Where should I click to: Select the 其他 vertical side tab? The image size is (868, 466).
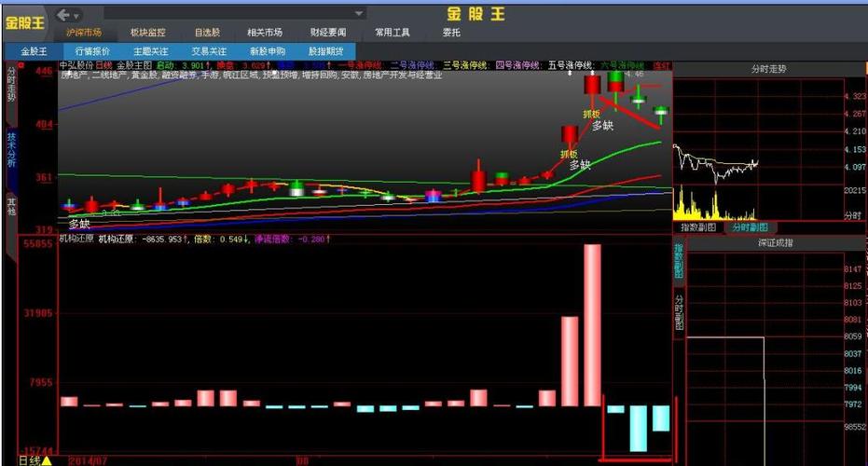point(11,206)
